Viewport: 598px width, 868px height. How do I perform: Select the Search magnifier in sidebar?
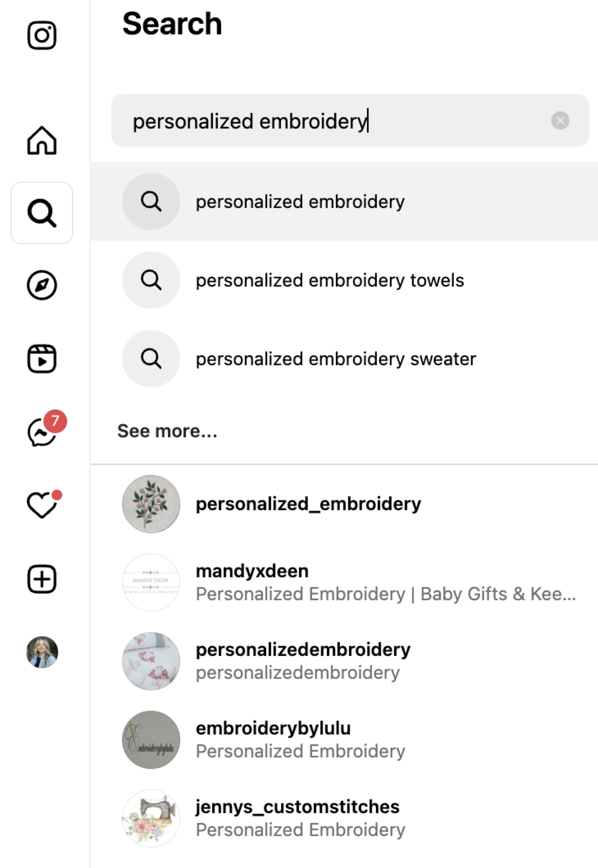pos(42,213)
